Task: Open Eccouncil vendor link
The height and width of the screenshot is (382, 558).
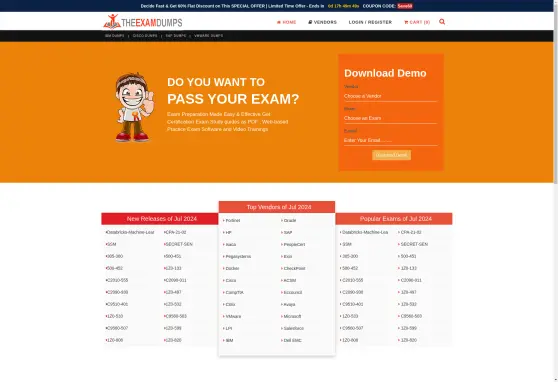Action: pyautogui.click(x=293, y=293)
